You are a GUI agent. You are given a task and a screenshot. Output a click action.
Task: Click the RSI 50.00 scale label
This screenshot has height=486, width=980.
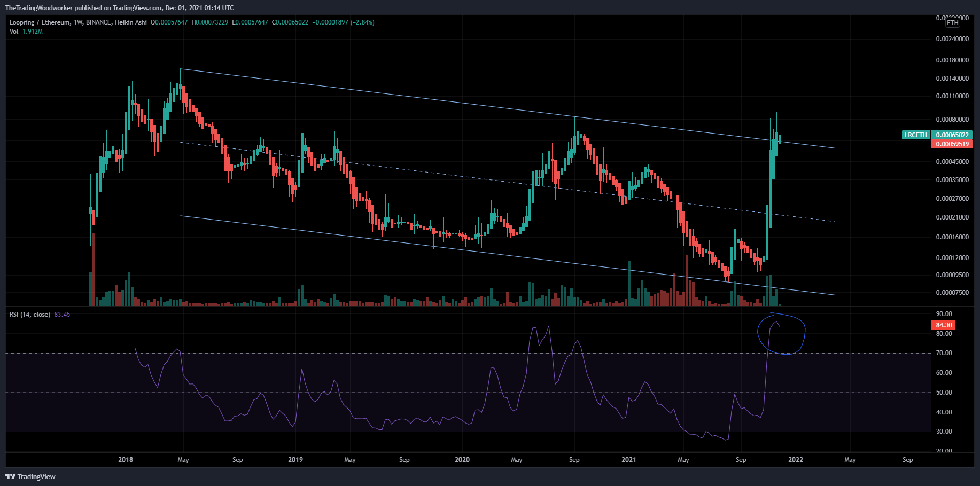pyautogui.click(x=944, y=393)
